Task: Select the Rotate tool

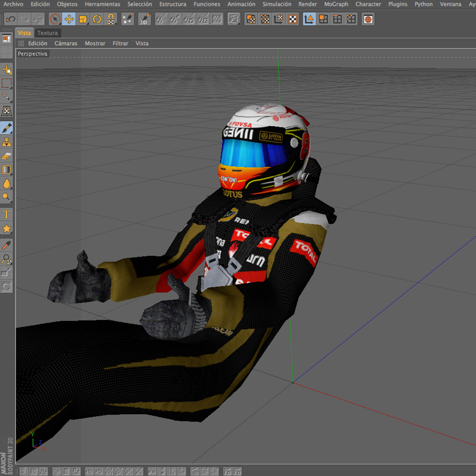Action: 97,19
